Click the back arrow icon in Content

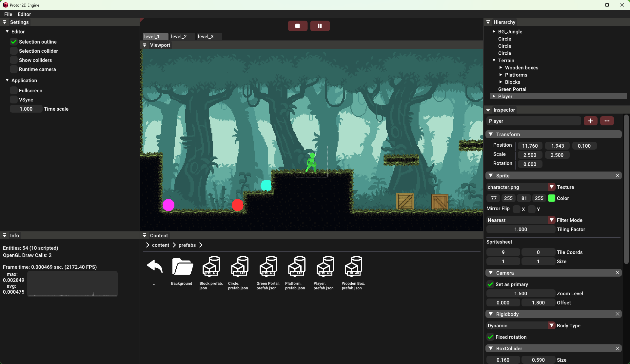154,266
